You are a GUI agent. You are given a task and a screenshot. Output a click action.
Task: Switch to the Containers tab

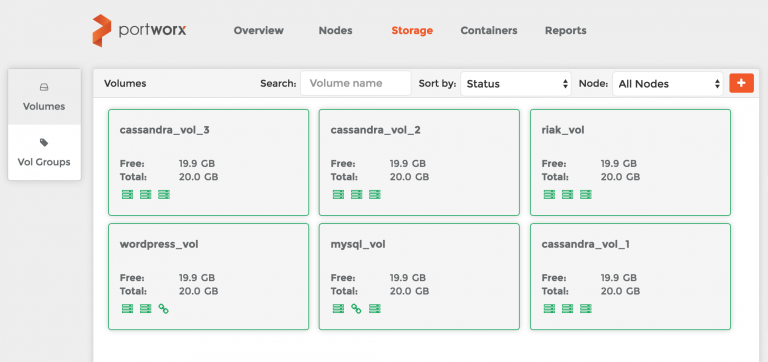click(489, 30)
